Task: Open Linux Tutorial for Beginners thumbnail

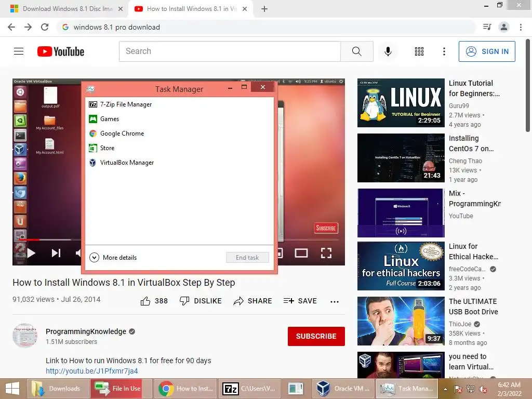Action: pyautogui.click(x=401, y=103)
